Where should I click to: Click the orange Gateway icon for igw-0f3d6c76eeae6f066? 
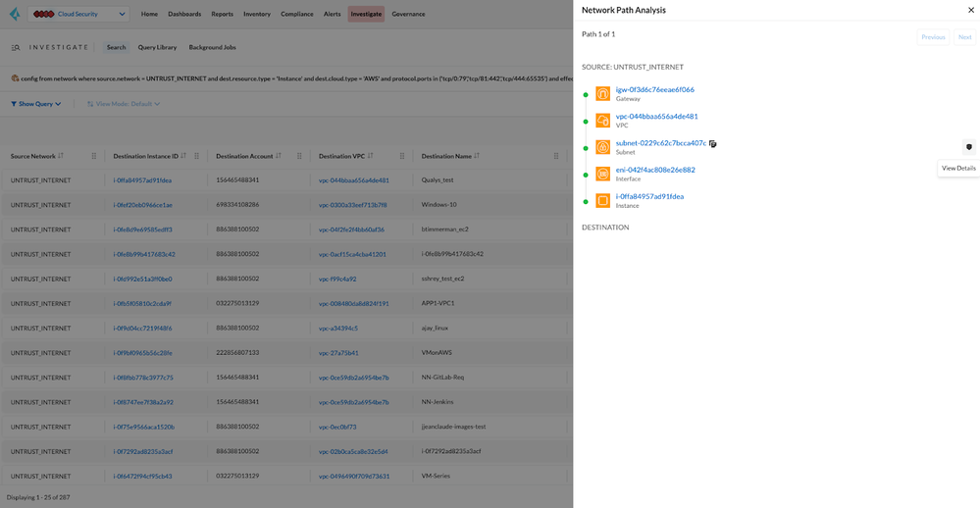[x=602, y=94]
